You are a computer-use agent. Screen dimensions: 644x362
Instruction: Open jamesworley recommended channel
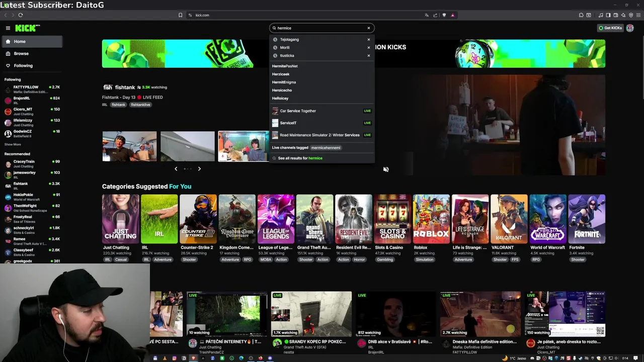pyautogui.click(x=32, y=175)
